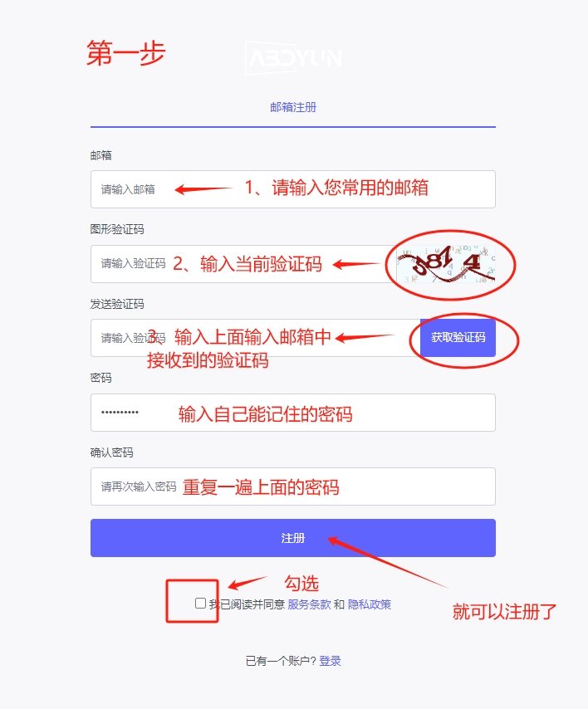Viewport: 588px width, 709px height.
Task: Click the graphic captcha input field
Action: (x=243, y=264)
